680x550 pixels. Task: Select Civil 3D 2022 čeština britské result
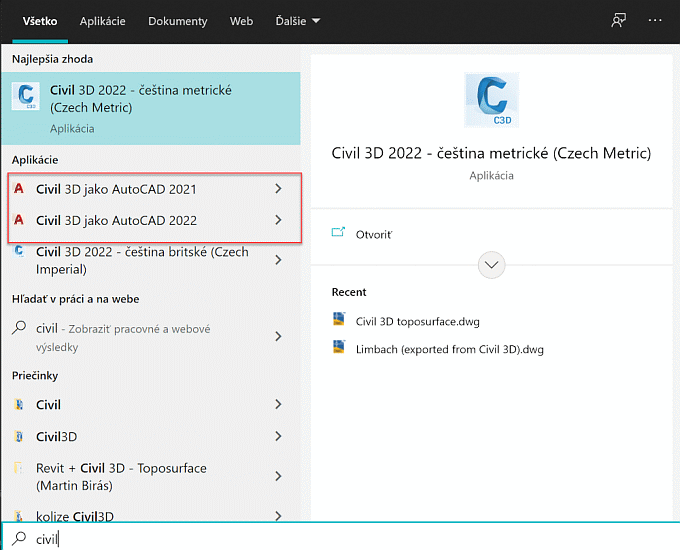[150, 260]
